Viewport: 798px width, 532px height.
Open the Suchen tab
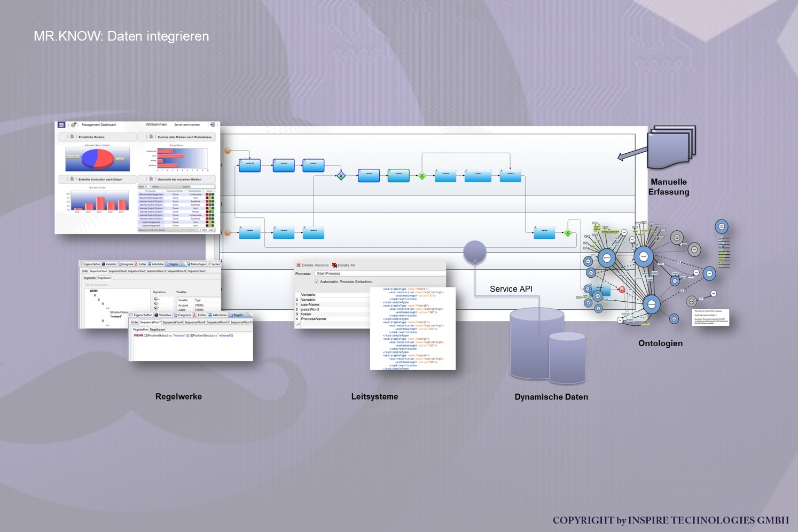(x=214, y=264)
